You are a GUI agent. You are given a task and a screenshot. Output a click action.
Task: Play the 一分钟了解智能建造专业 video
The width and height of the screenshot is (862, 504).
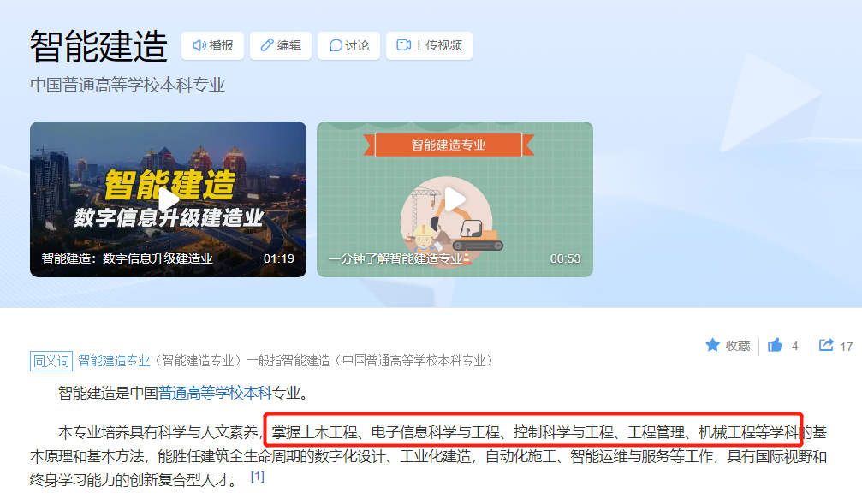pyautogui.click(x=455, y=199)
